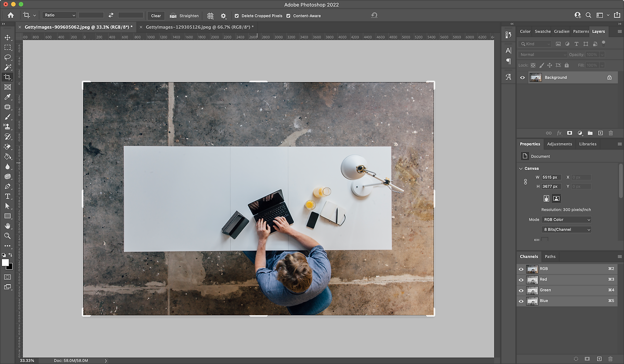Reset the crop with the undo arrow
Image resolution: width=624 pixels, height=364 pixels.
click(x=374, y=16)
